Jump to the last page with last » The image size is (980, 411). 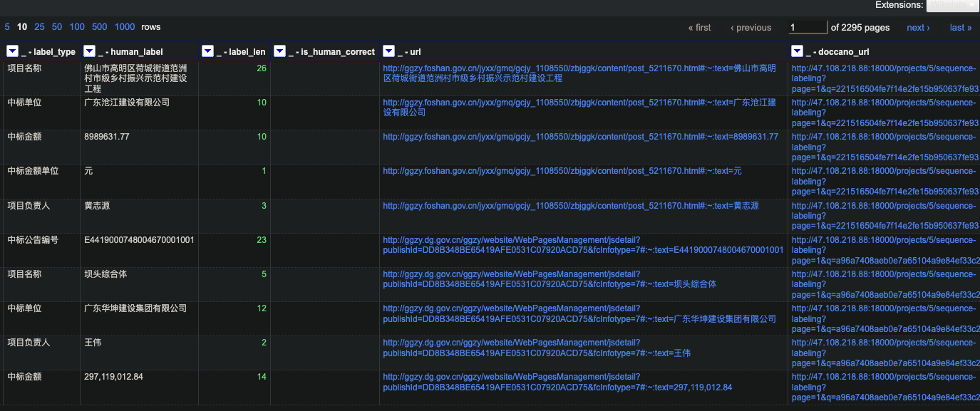[960, 27]
